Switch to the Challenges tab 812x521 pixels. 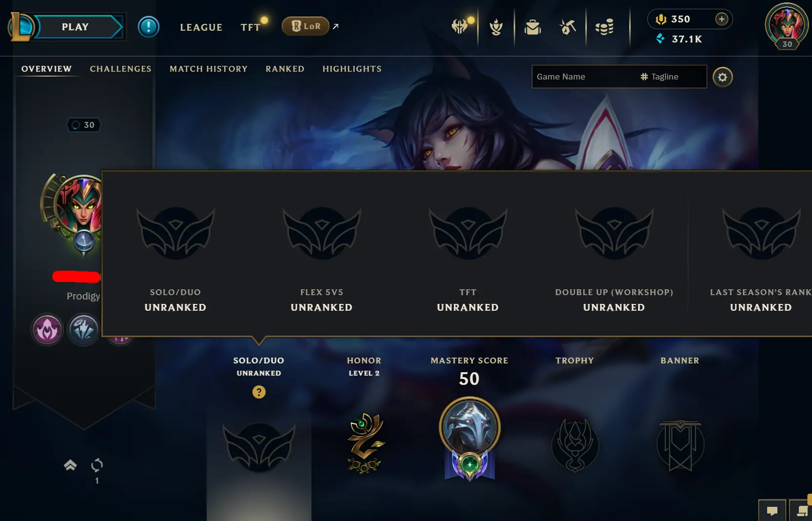pos(120,69)
